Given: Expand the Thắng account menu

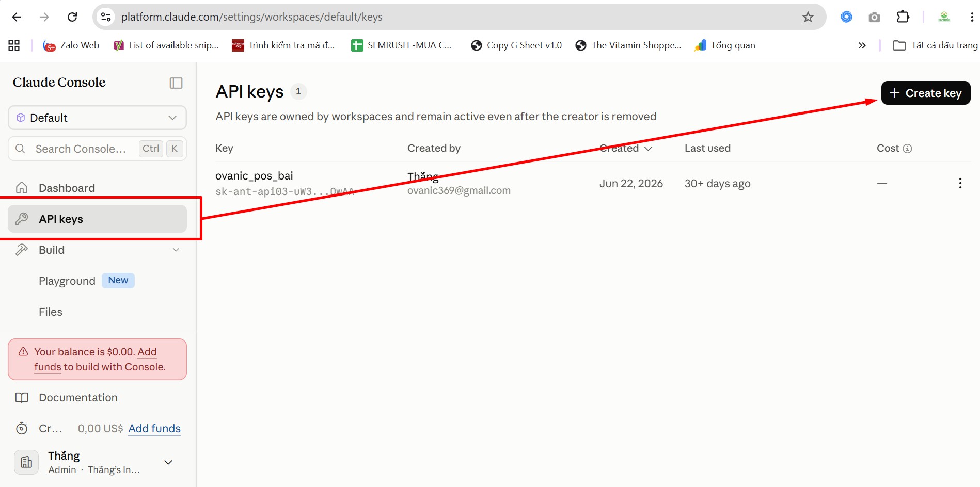Looking at the screenshot, I should pos(168,462).
